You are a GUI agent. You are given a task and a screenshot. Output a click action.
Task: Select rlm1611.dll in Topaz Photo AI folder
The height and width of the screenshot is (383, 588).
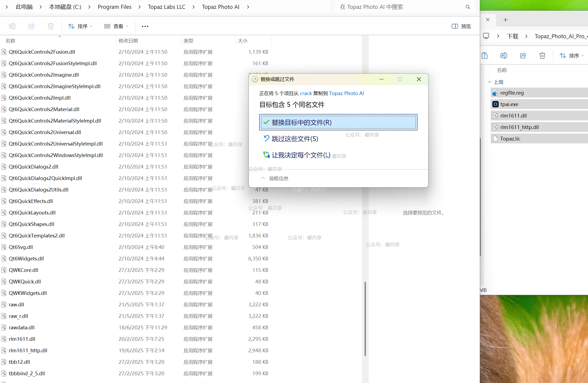(22, 339)
